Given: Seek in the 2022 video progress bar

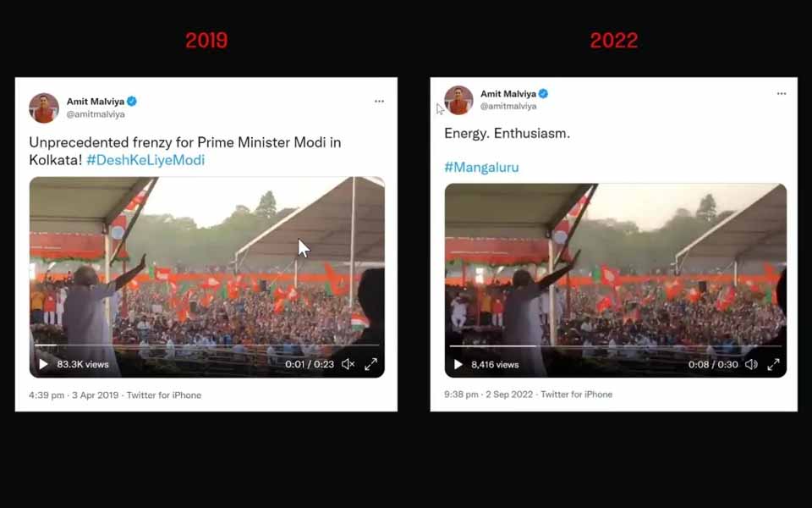Looking at the screenshot, I should tap(615, 345).
